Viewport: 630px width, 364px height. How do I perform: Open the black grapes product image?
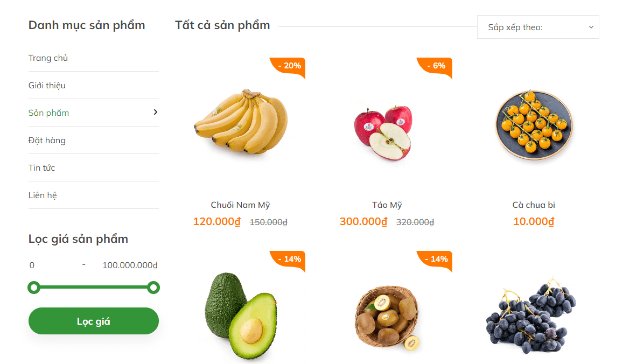click(531, 316)
